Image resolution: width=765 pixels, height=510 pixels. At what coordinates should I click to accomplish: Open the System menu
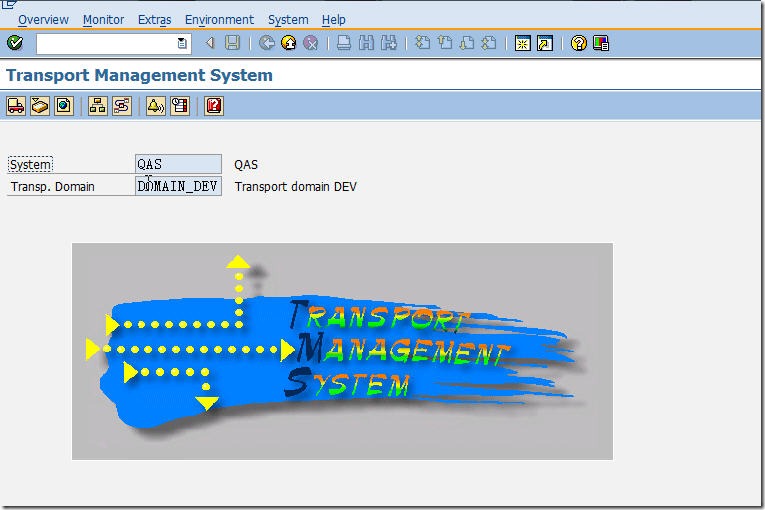coord(288,20)
